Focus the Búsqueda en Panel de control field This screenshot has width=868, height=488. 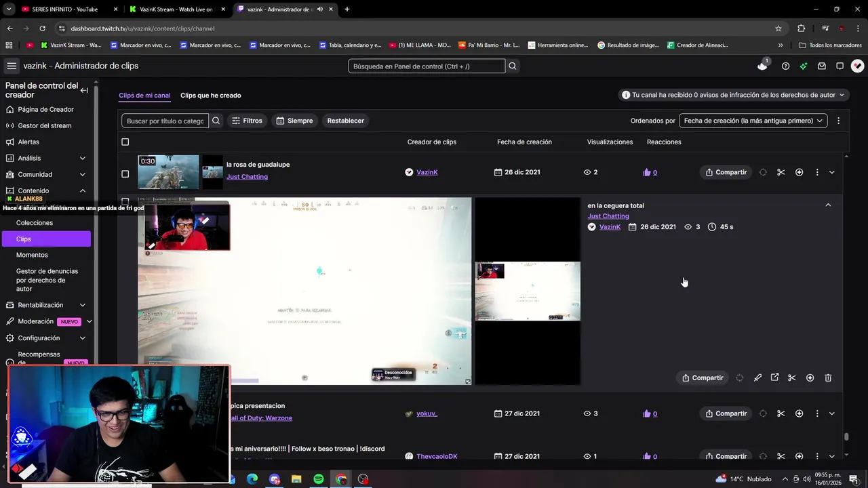(427, 66)
